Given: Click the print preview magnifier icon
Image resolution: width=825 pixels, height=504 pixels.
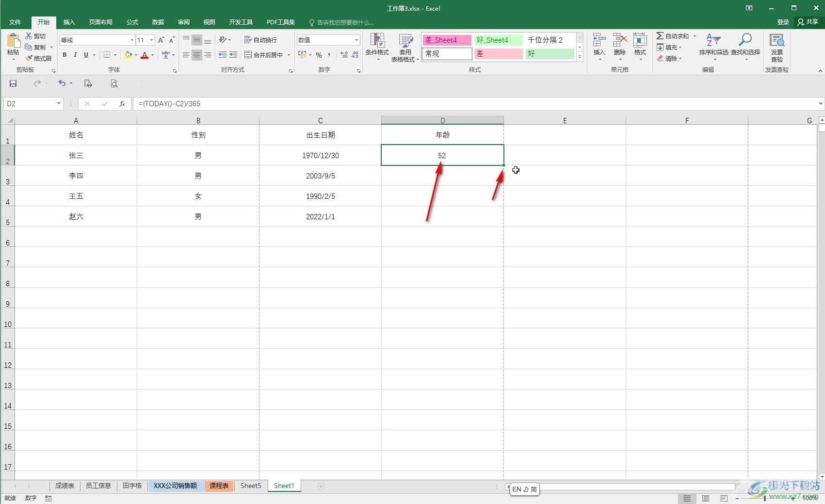Looking at the screenshot, I should [114, 83].
